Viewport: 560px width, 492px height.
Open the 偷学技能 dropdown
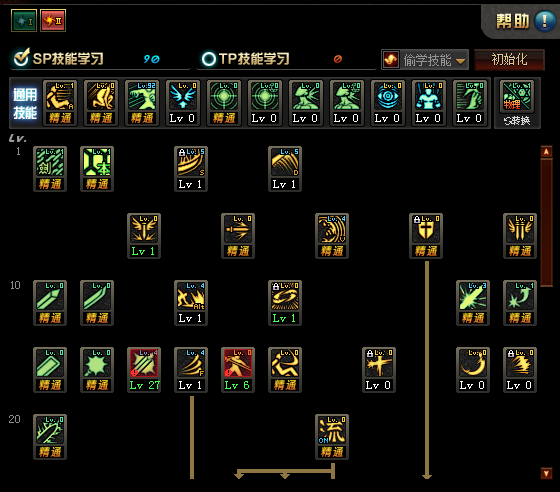[x=425, y=60]
